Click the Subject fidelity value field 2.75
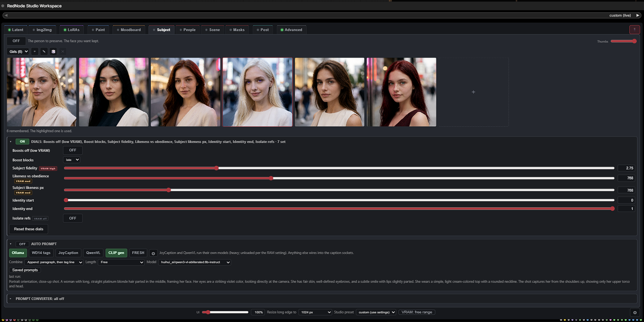Viewport: 644px width, 322px height. (626, 168)
